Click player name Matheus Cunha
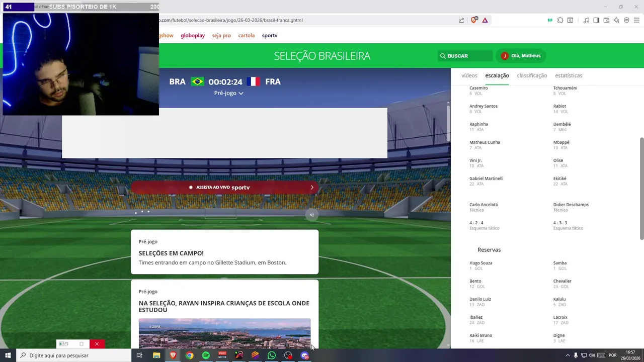 tap(485, 142)
